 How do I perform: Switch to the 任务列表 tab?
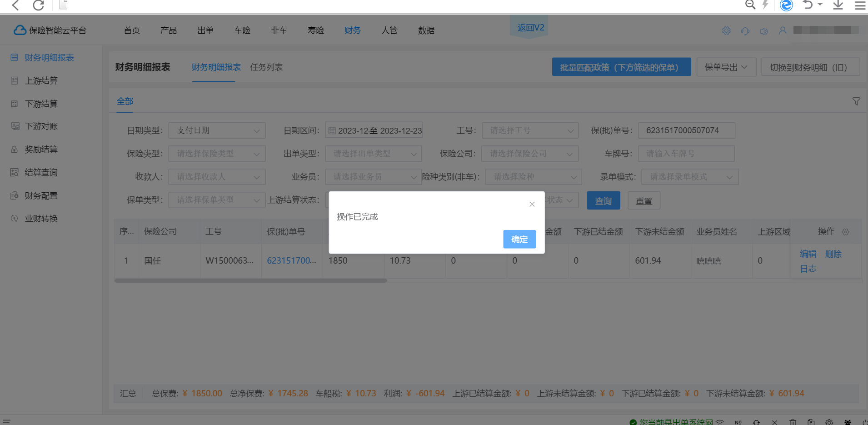click(x=266, y=67)
